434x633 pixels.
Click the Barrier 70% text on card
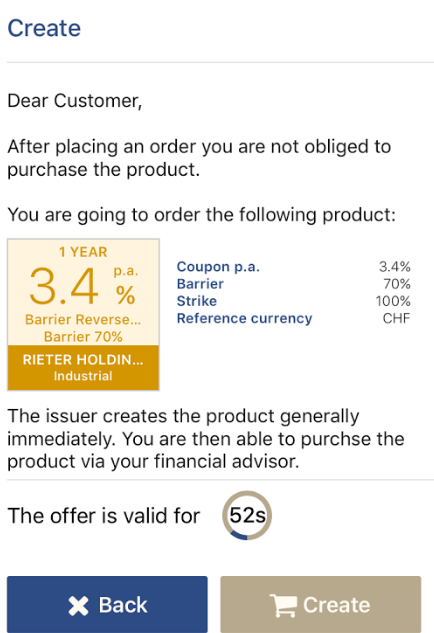tap(83, 337)
